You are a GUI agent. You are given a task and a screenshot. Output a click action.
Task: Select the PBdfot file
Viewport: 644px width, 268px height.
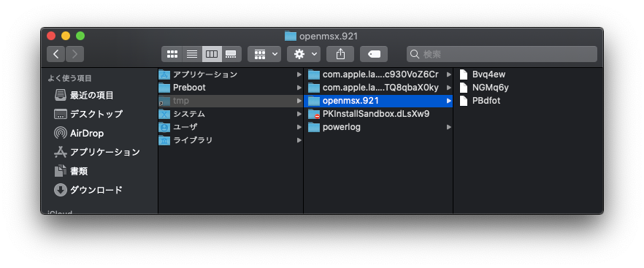coord(528,101)
